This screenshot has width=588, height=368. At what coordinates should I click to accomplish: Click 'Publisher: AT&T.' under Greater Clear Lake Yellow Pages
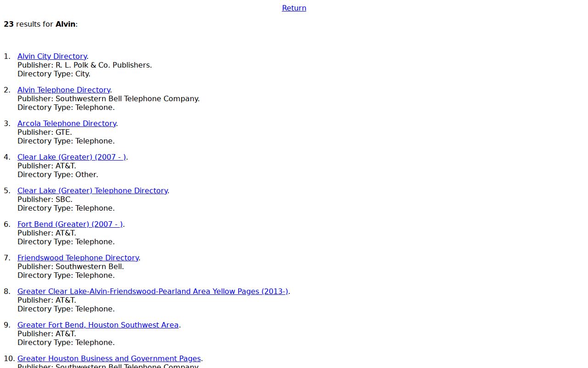coord(47,300)
